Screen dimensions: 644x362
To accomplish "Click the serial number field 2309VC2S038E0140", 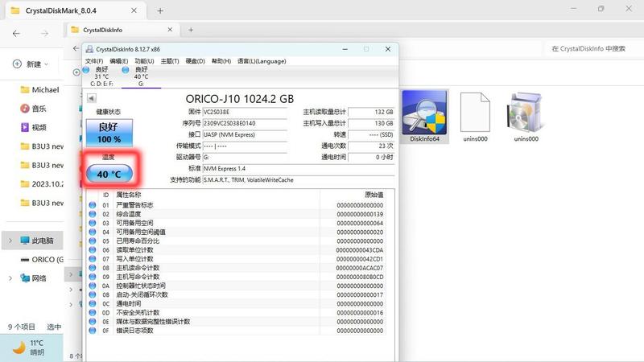I will point(245,123).
